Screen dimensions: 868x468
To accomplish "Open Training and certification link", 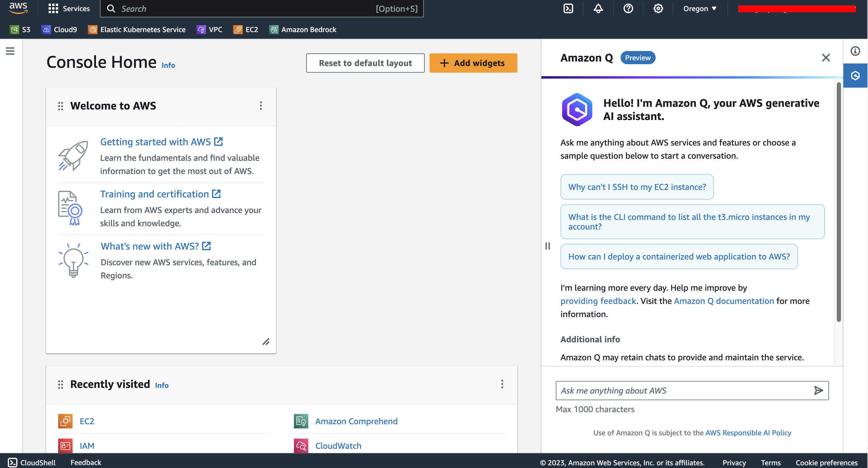I will coord(160,194).
